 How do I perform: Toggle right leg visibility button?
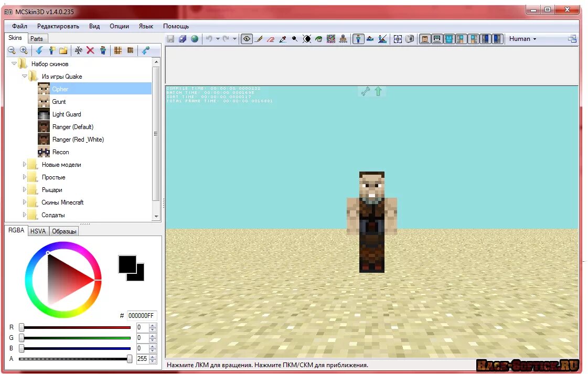pos(498,39)
